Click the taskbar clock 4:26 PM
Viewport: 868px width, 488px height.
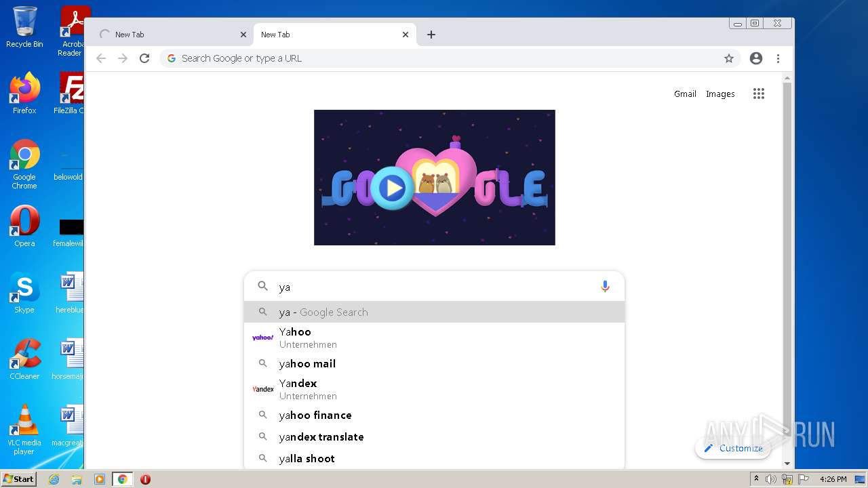pos(833,479)
